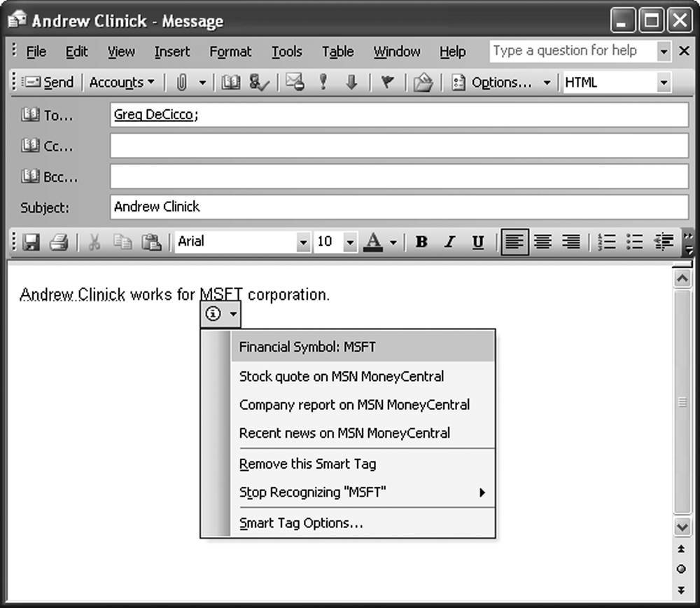Screen dimensions: 700x608
Task: Click the Paste clipboard icon
Action: [151, 242]
